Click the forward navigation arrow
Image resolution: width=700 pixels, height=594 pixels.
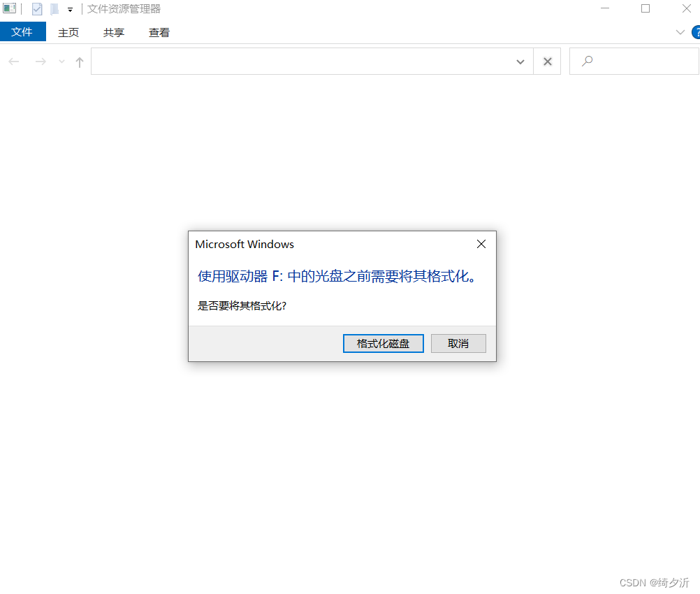coord(41,61)
